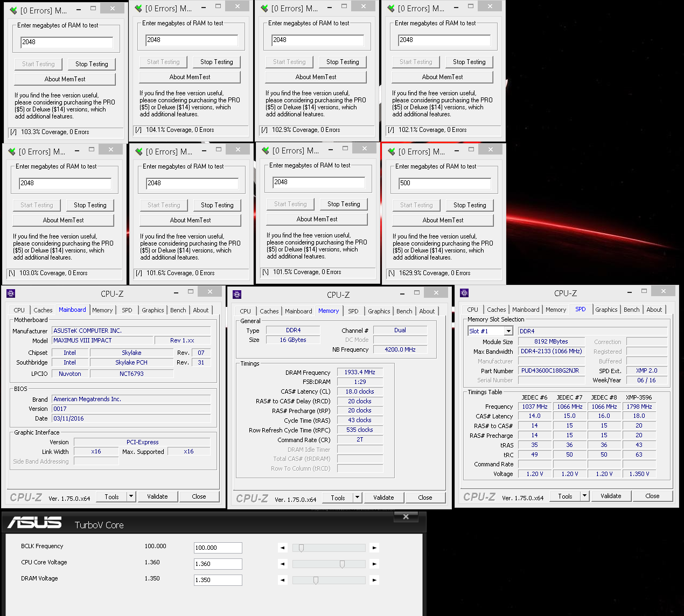The height and width of the screenshot is (616, 684).
Task: Click the DRAM Voltage slider
Action: [329, 580]
